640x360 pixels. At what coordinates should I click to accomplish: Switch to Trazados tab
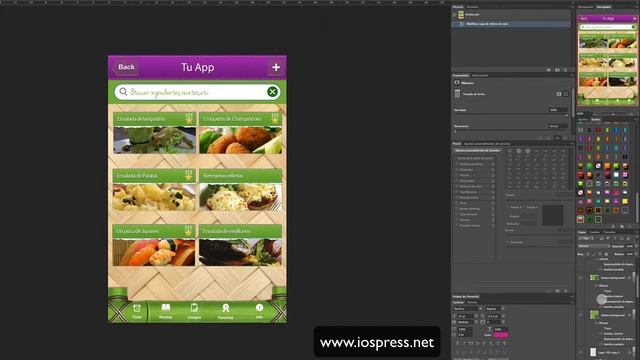coord(609,232)
